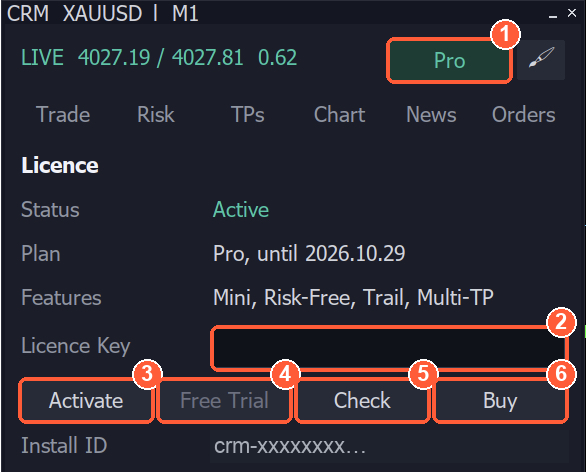Click the 'Install ID' label
The width and height of the screenshot is (586, 472).
point(64,445)
